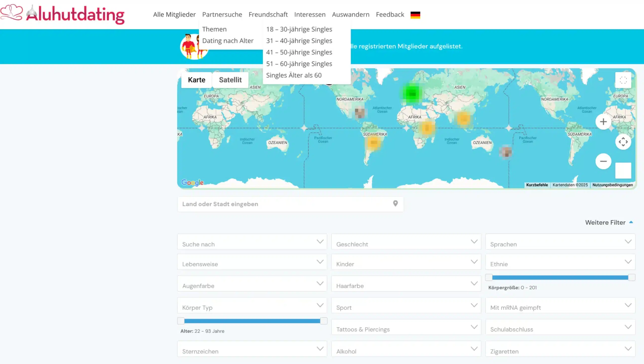The width and height of the screenshot is (644, 364).
Task: Open Auswandern menu item
Action: click(350, 15)
